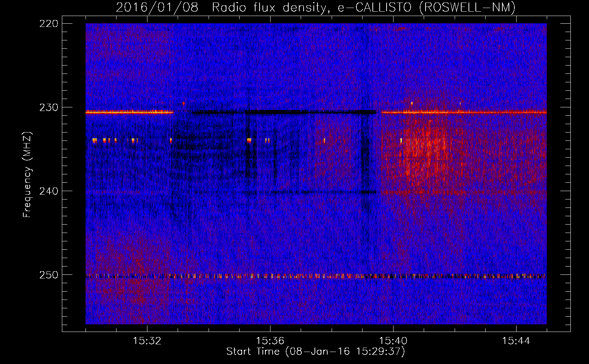Click the 15:32 time tick label
589x364 pixels.
pyautogui.click(x=147, y=341)
